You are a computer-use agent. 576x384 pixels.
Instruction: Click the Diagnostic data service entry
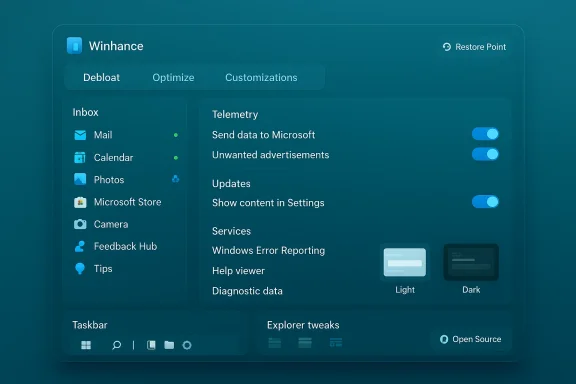pyautogui.click(x=247, y=291)
